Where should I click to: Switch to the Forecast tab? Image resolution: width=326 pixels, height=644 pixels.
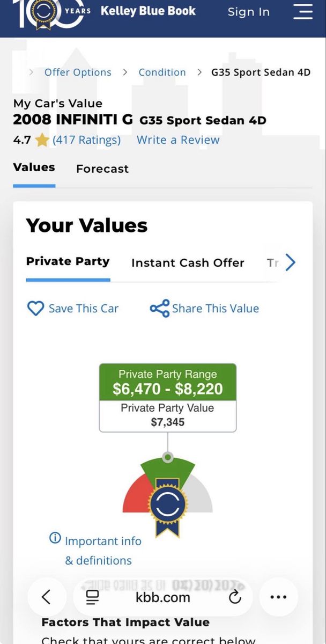(102, 169)
